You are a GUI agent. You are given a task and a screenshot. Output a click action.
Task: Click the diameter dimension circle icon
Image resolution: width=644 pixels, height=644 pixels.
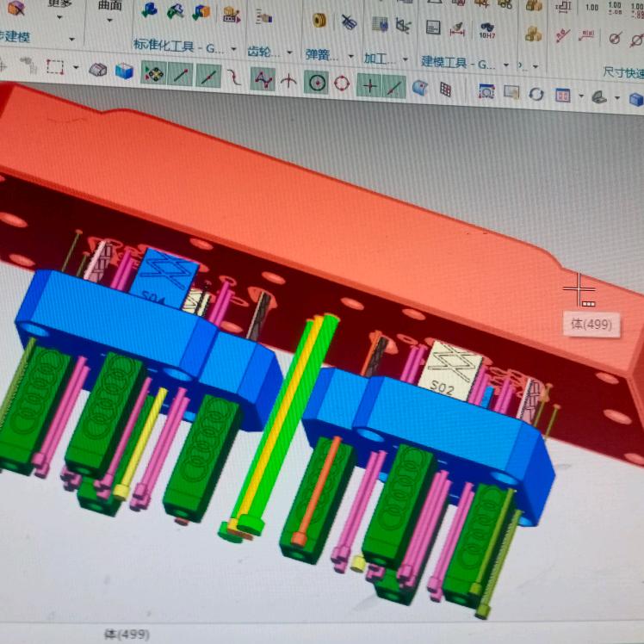click(615, 39)
